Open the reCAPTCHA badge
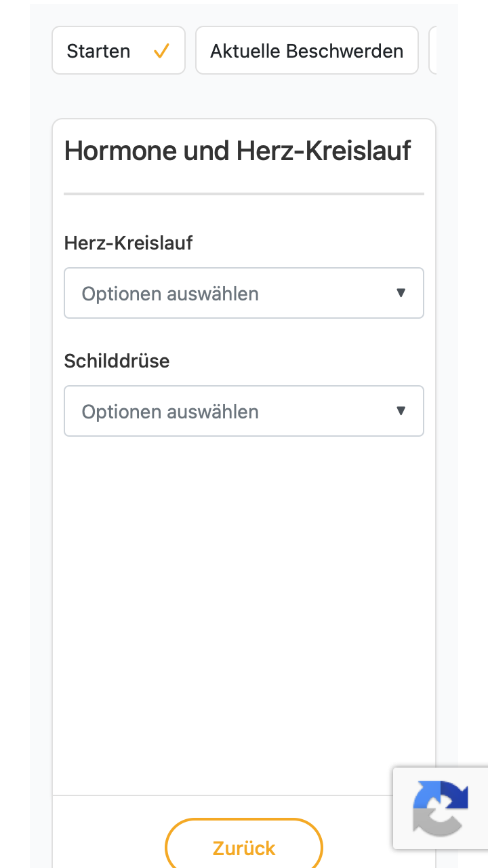Screen dimensions: 488x868 pos(441,808)
